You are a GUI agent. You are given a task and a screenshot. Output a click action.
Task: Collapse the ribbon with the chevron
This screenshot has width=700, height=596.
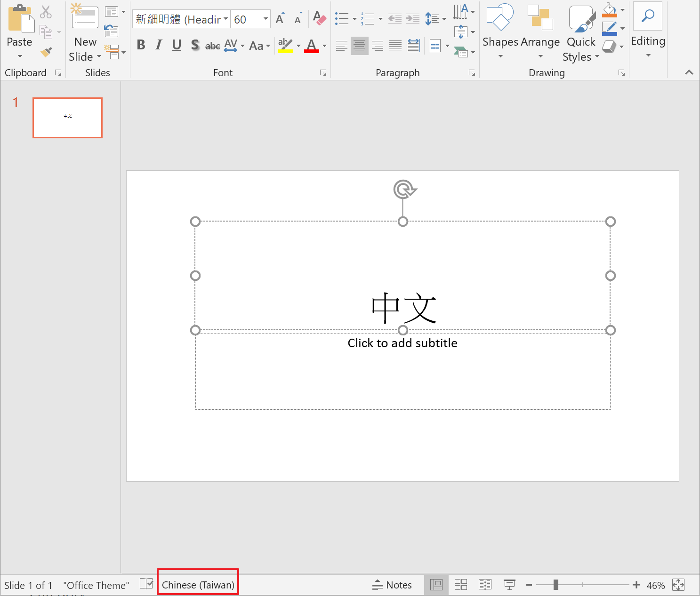(x=689, y=72)
